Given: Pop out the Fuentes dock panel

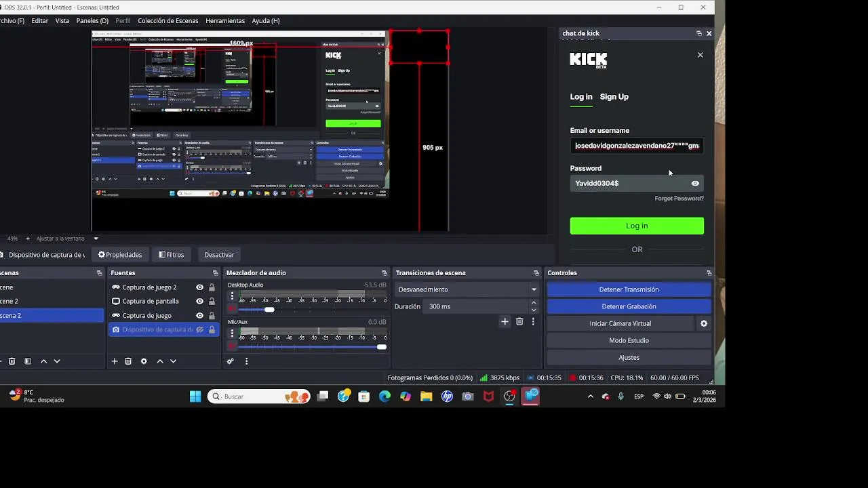Looking at the screenshot, I should 216,273.
